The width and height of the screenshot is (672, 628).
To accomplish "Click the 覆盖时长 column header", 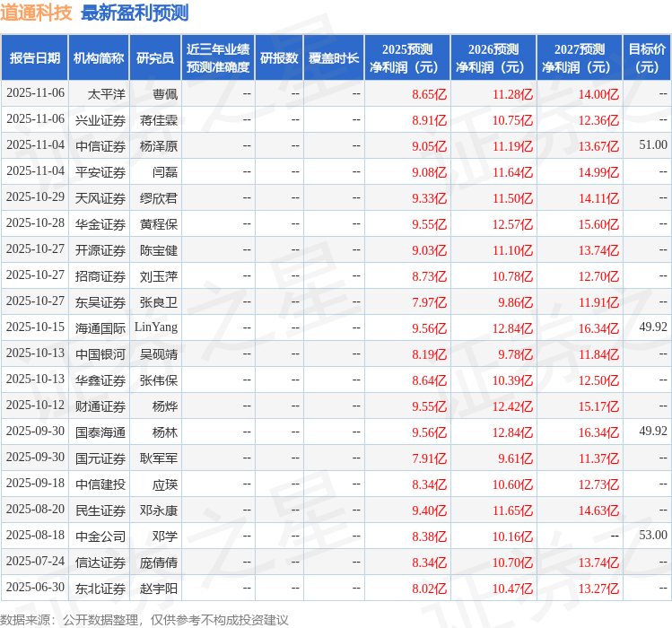I will point(334,58).
